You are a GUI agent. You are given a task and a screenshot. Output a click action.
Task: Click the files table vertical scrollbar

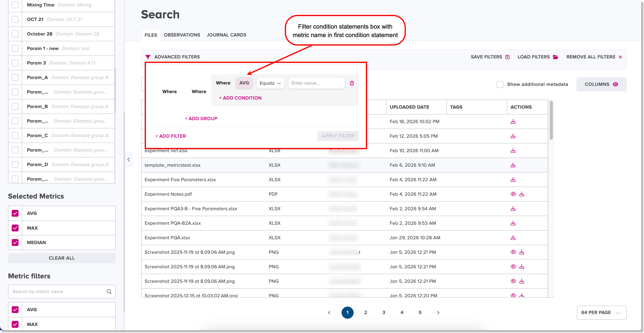point(551,121)
